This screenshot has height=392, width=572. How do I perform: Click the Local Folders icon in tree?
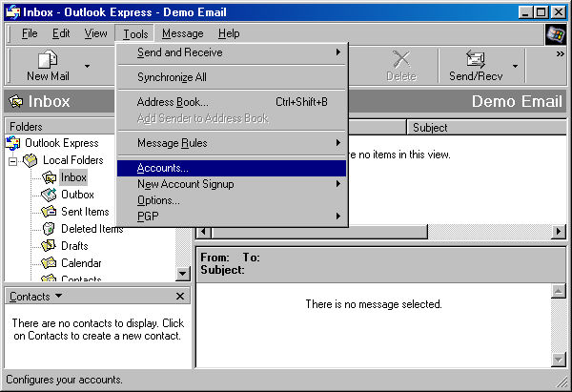31,160
